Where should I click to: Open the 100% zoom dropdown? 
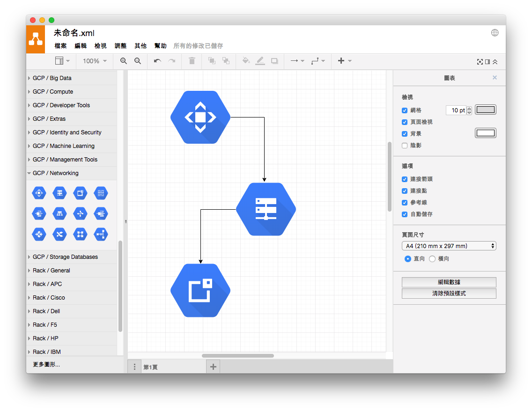point(95,61)
